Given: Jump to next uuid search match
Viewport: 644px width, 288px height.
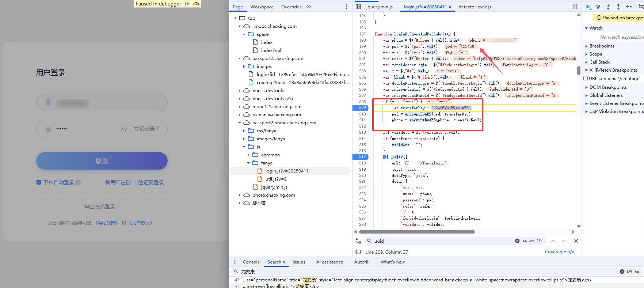Looking at the screenshot, I should [563, 241].
